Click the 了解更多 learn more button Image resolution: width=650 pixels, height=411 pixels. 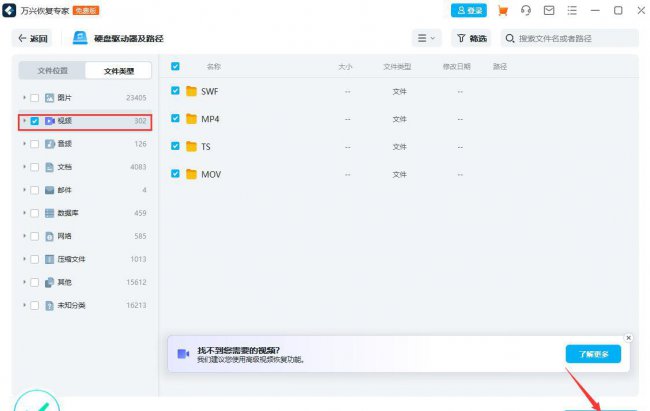[x=593, y=354]
